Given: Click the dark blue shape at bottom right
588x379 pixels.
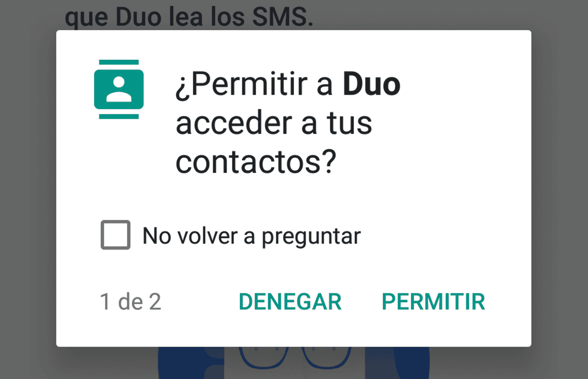Looking at the screenshot, I should [397, 363].
